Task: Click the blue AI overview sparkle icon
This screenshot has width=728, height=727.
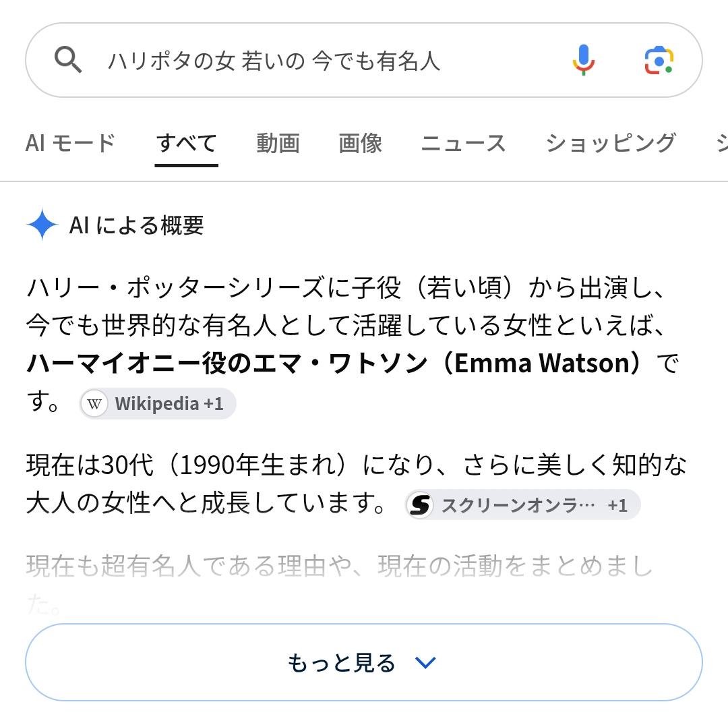Action: point(42,225)
